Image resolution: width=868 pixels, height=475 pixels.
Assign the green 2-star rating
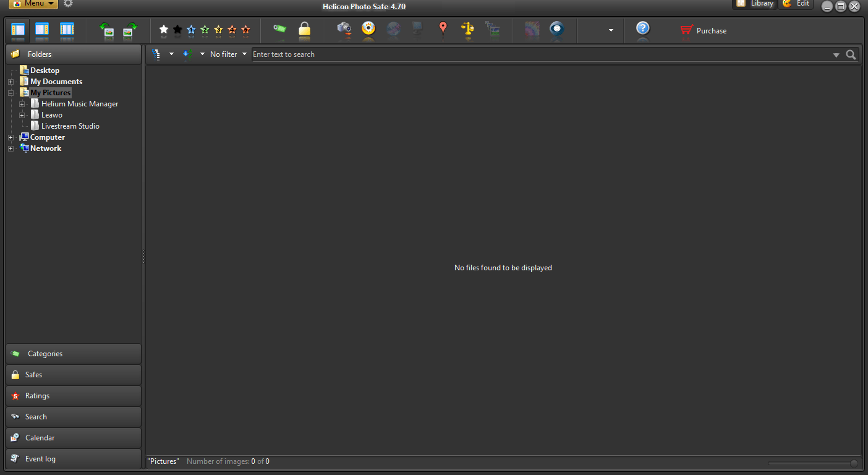pyautogui.click(x=205, y=30)
